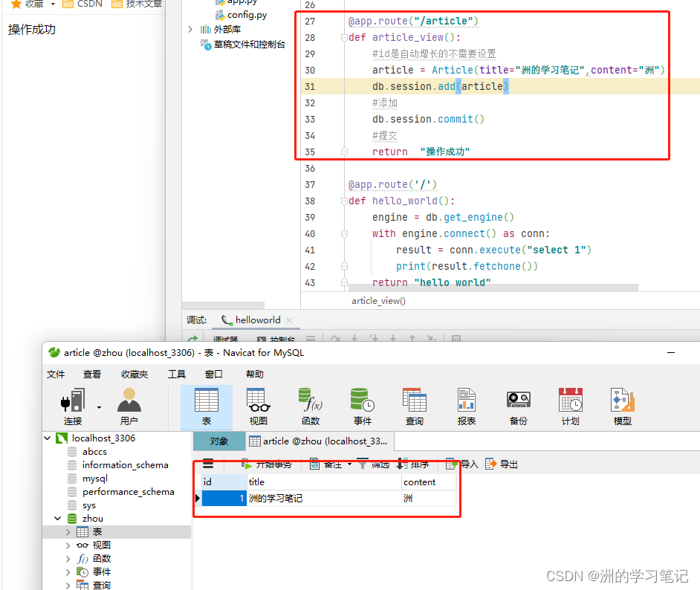Expand the 事件 node under zhou
Image resolution: width=700 pixels, height=590 pixels.
(68, 572)
